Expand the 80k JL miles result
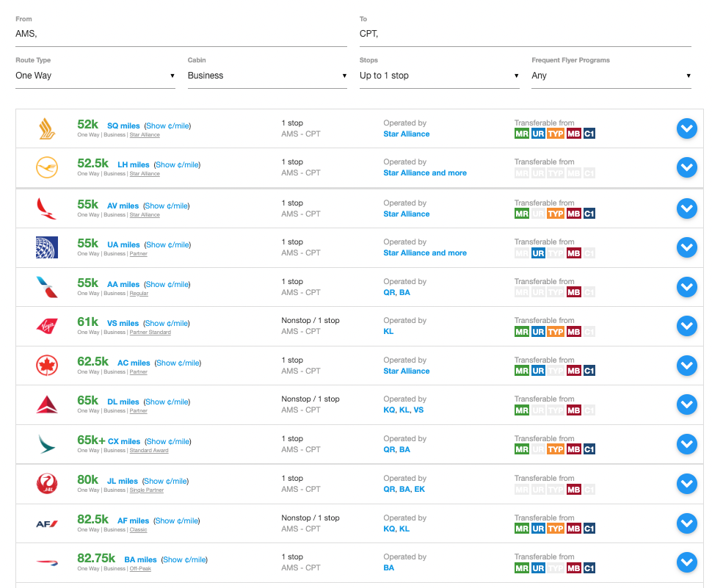The image size is (712, 588). pyautogui.click(x=686, y=484)
